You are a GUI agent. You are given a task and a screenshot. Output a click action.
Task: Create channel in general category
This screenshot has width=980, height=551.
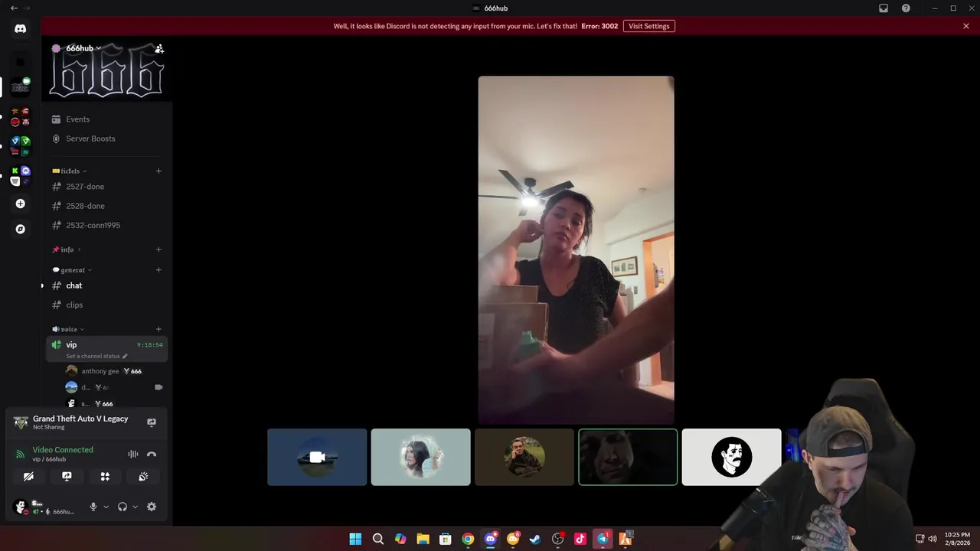coord(158,269)
